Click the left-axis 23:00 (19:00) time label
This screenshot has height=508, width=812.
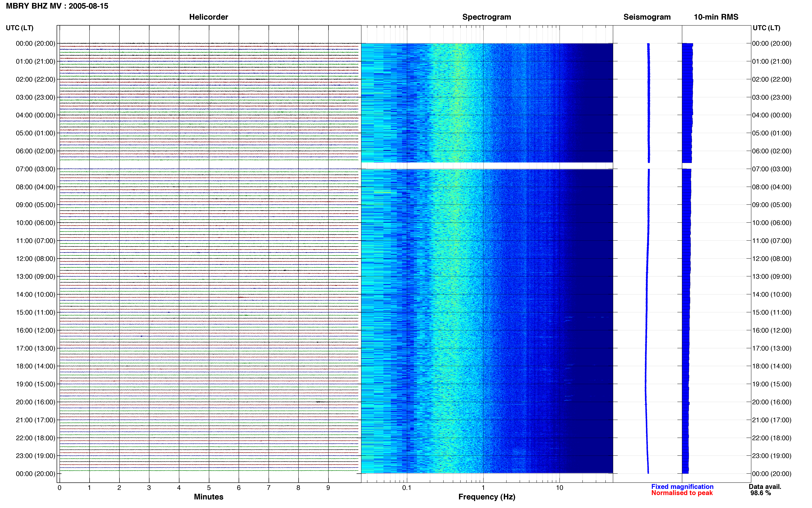coord(36,456)
